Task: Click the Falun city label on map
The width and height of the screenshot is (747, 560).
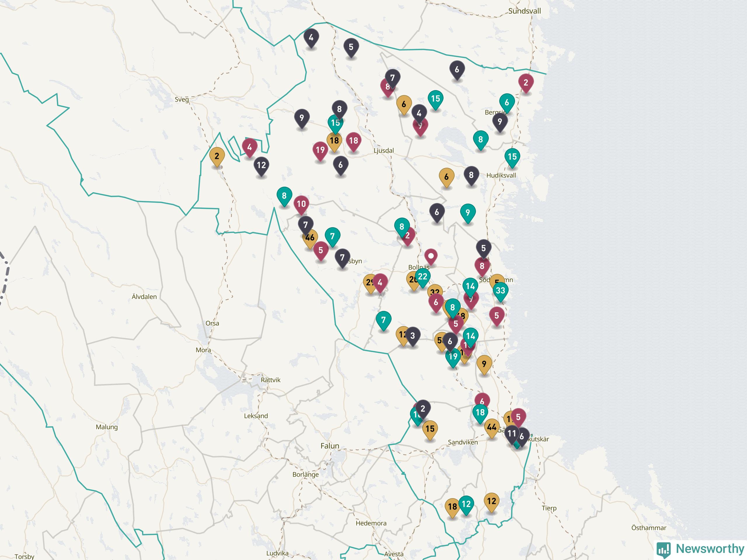Action: 330,446
